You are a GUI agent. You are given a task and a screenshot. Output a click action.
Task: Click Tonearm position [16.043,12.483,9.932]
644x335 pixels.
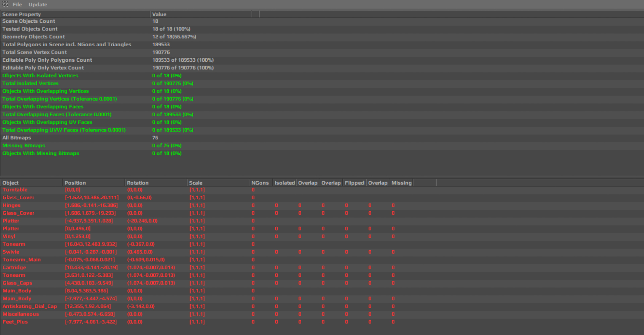(x=91, y=244)
